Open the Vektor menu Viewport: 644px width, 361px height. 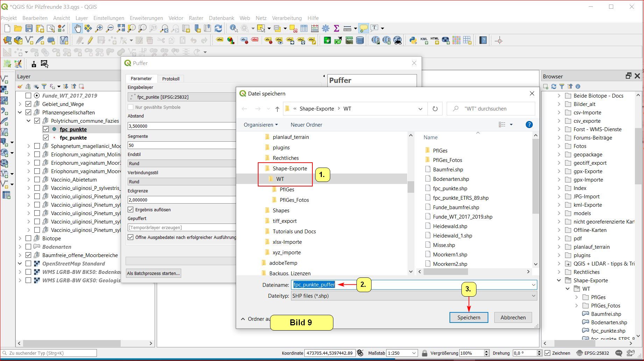pyautogui.click(x=176, y=18)
